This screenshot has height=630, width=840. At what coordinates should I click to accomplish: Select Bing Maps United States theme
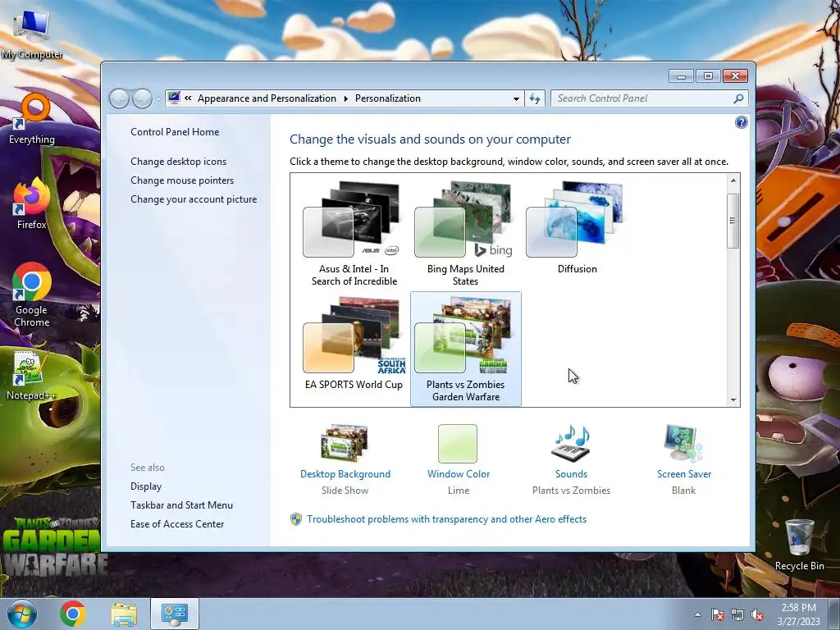(466, 234)
